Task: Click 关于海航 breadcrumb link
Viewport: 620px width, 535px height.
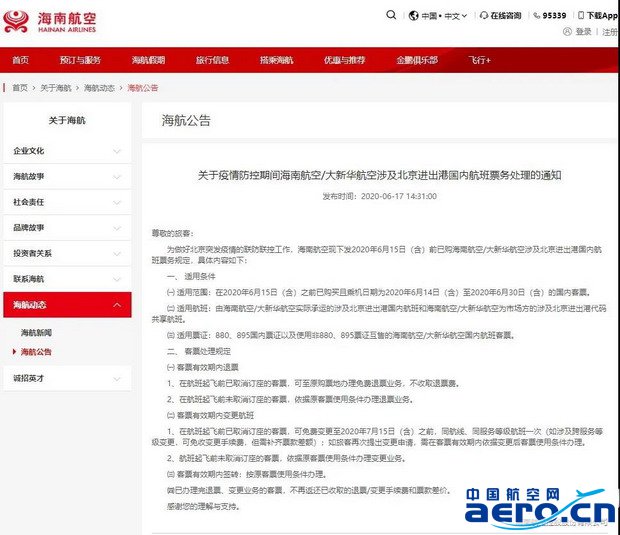Action: [x=56, y=88]
